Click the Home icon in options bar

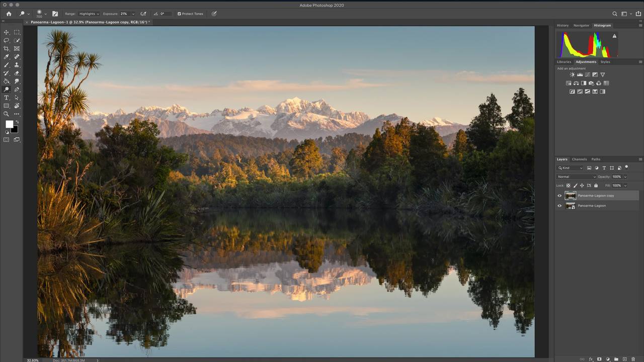click(9, 14)
